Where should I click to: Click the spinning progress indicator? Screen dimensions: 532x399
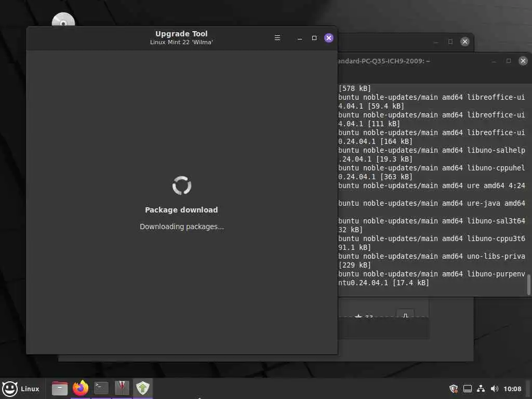coord(182,185)
